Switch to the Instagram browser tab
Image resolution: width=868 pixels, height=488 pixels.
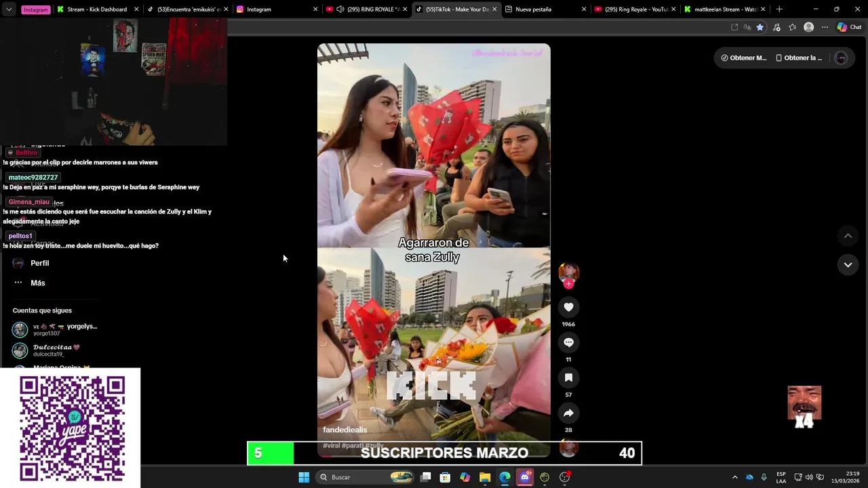tap(277, 9)
